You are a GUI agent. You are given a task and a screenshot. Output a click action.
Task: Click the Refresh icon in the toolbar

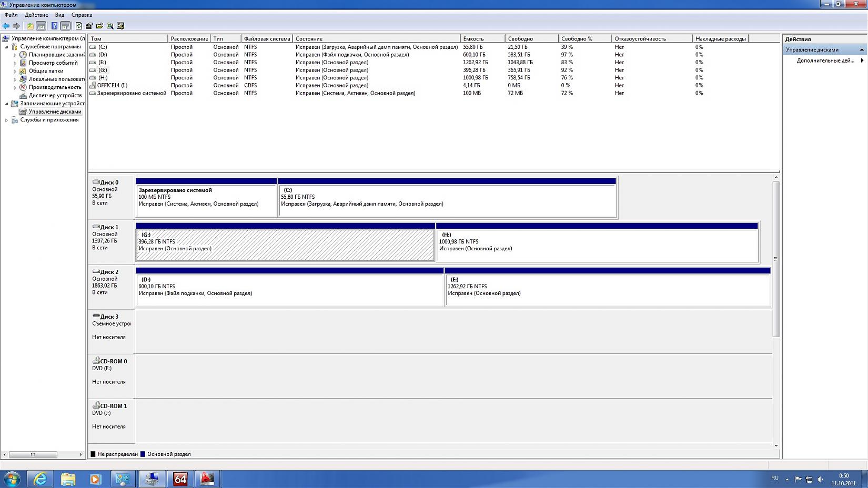pyautogui.click(x=79, y=26)
